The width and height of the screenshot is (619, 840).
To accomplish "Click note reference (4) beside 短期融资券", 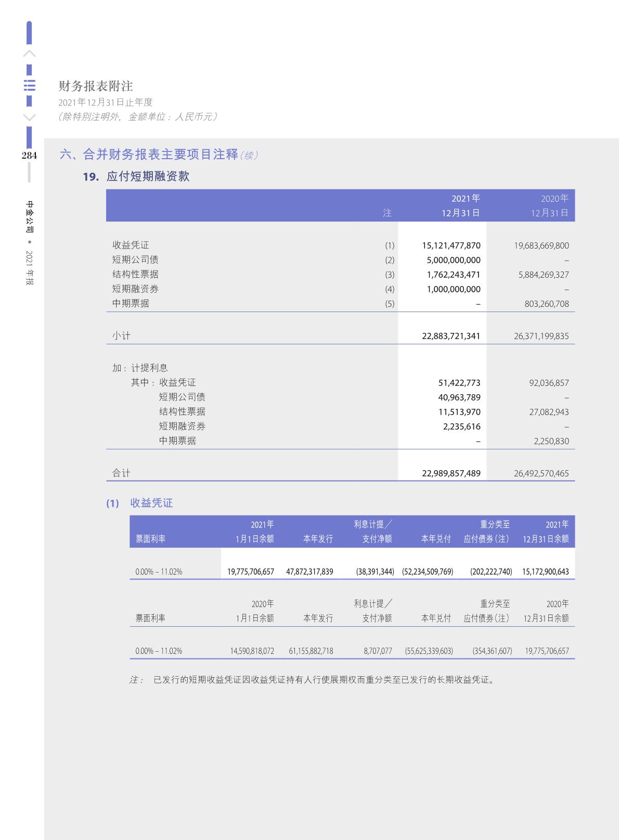I will [x=390, y=289].
